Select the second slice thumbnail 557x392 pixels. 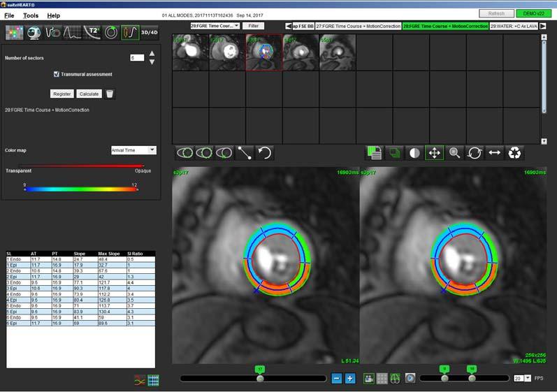[x=227, y=52]
